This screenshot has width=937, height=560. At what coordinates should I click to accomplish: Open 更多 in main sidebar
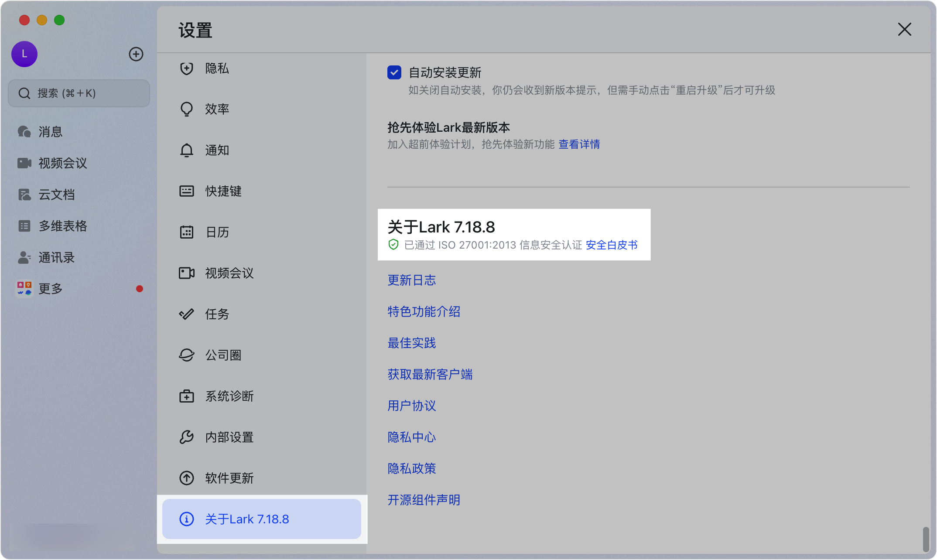click(x=79, y=288)
